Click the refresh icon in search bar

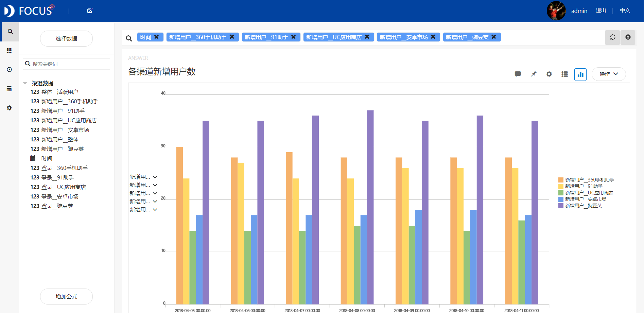612,37
